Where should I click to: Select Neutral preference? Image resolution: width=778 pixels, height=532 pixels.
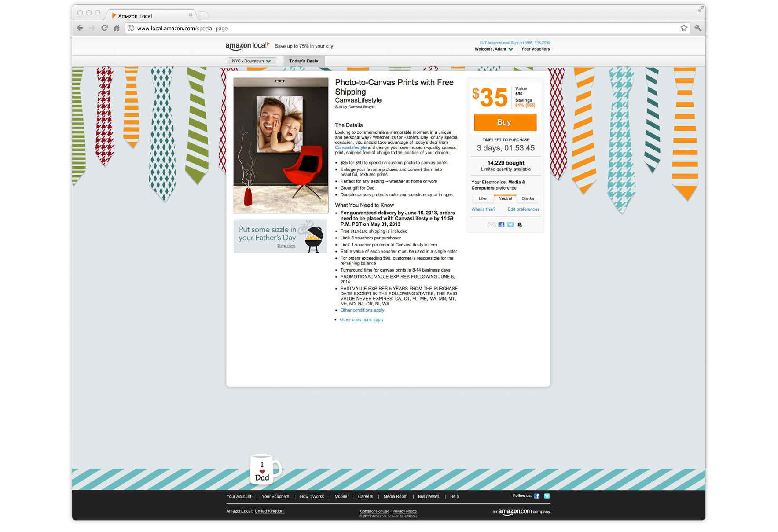[x=505, y=198]
